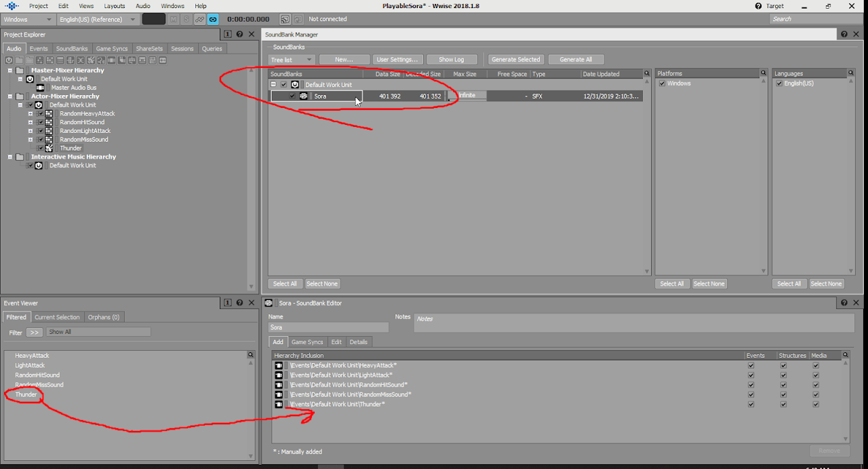The image size is (868, 469).
Task: Collapse the Master-Mixer Hierarchy node
Action: point(10,70)
